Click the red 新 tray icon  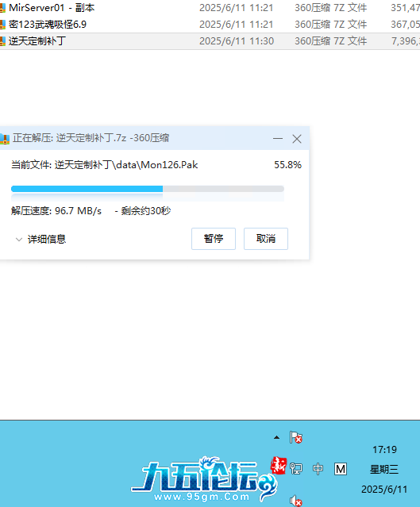(278, 466)
